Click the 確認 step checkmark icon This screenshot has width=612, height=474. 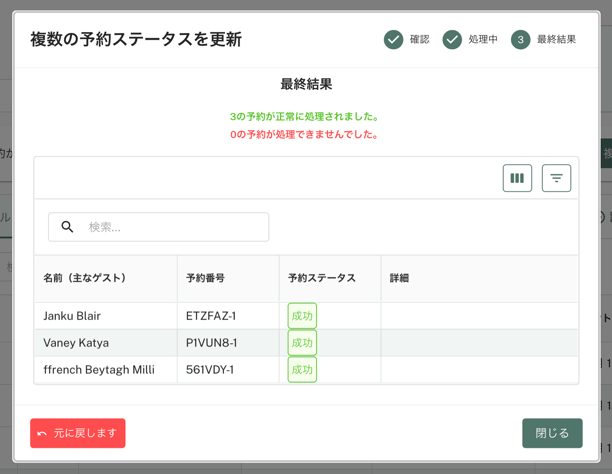(x=393, y=39)
